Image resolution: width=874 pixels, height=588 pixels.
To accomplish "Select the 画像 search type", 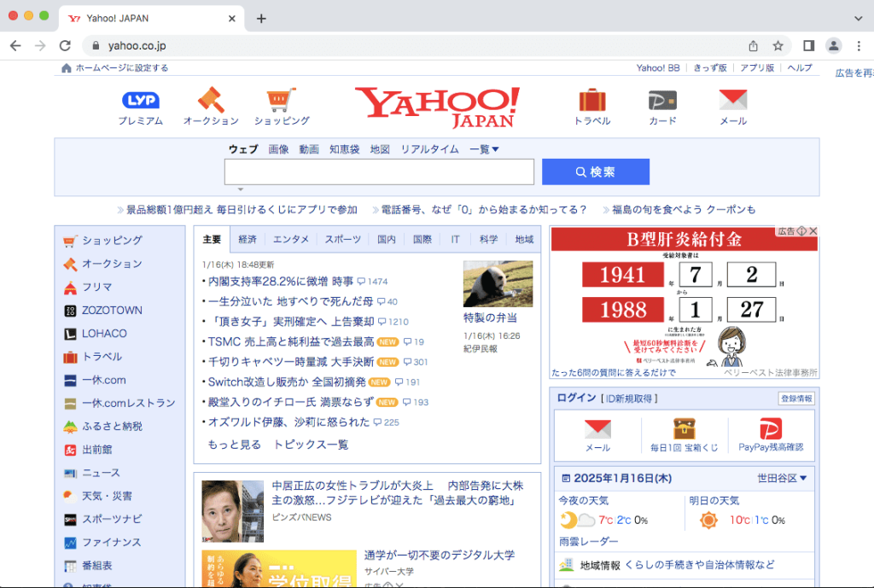I will 278,149.
